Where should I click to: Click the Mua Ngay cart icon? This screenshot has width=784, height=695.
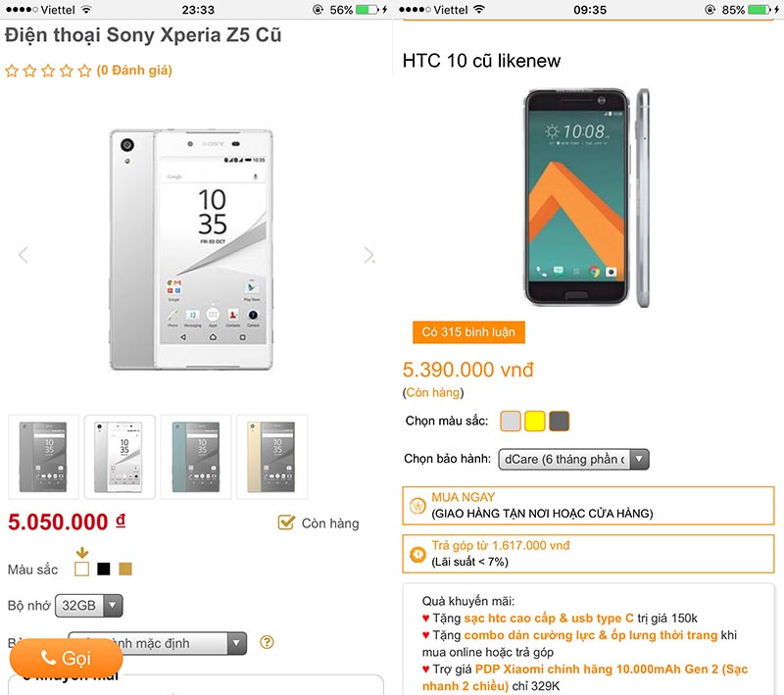[x=416, y=506]
